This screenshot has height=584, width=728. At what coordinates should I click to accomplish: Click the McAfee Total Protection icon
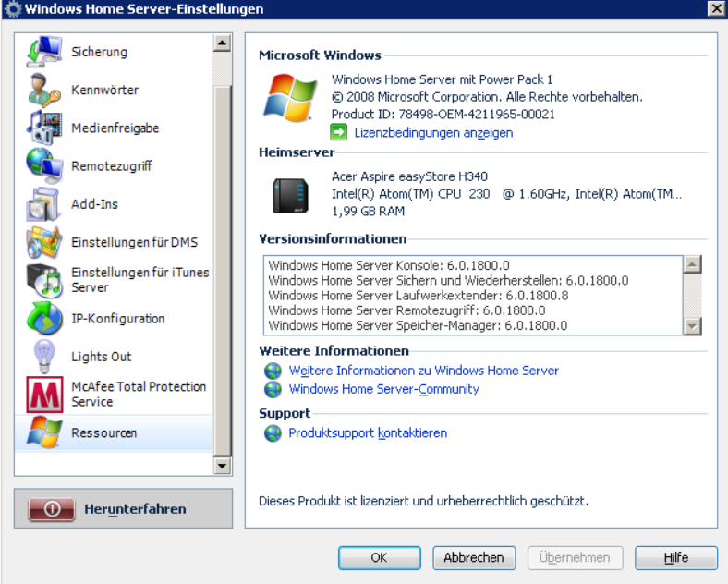click(44, 395)
